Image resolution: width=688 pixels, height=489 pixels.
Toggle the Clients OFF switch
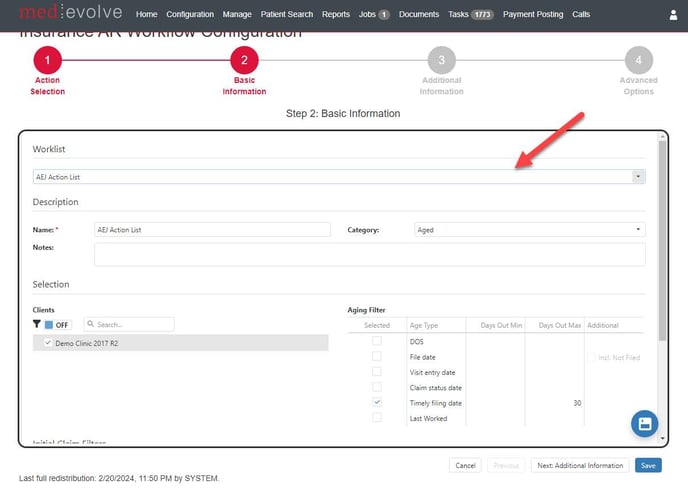pos(57,325)
